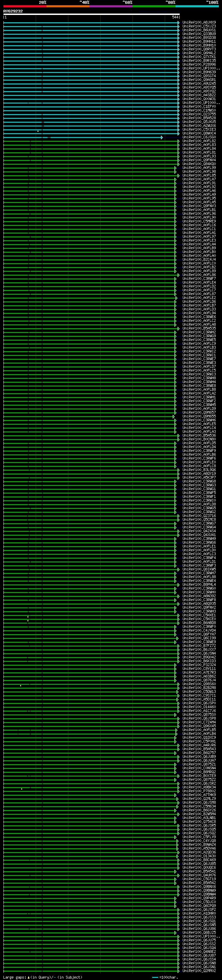Click the cyan =100char scale bar
The width and height of the screenshot is (222, 980).
pos(155,977)
